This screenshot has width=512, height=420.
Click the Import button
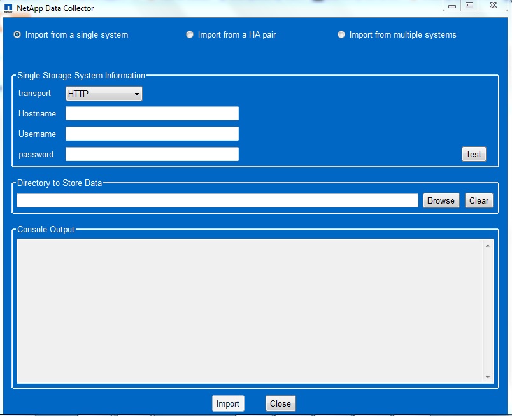228,403
